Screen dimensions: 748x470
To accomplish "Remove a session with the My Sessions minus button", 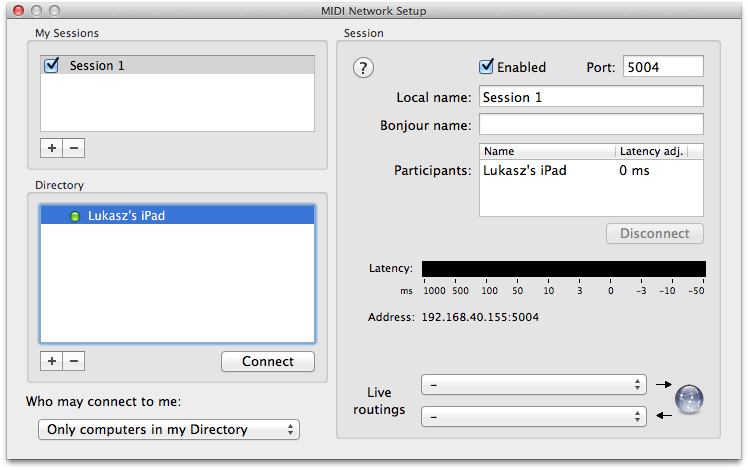I will 74,148.
